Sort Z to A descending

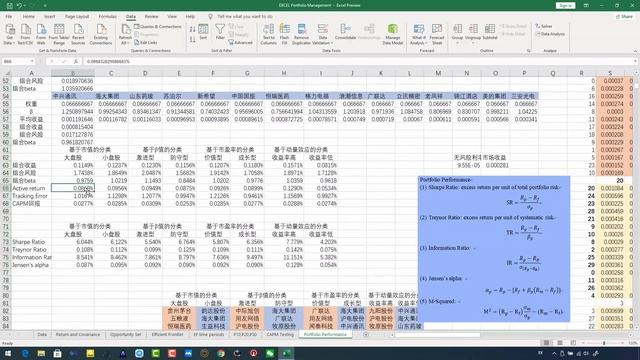click(x=192, y=40)
